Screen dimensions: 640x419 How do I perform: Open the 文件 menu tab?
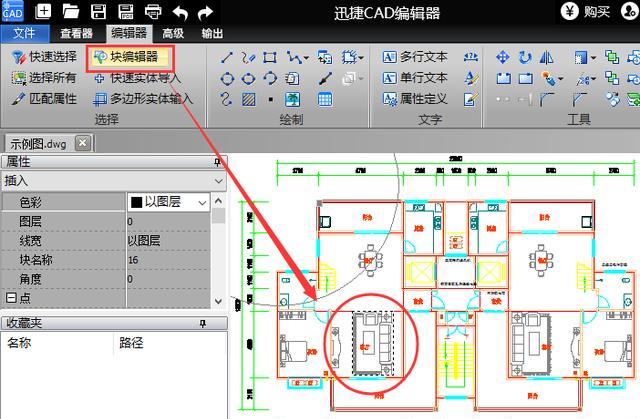pos(24,33)
